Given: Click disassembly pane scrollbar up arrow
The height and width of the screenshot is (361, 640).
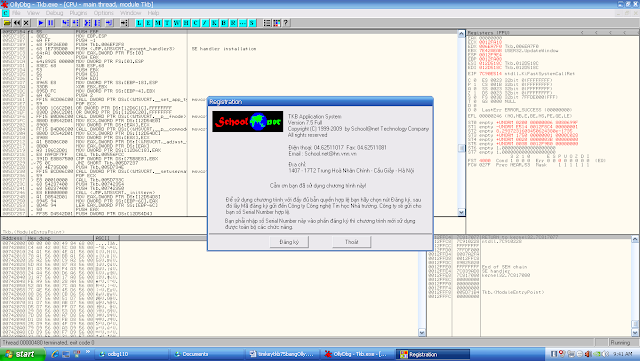Looking at the screenshot, I should coord(461,33).
